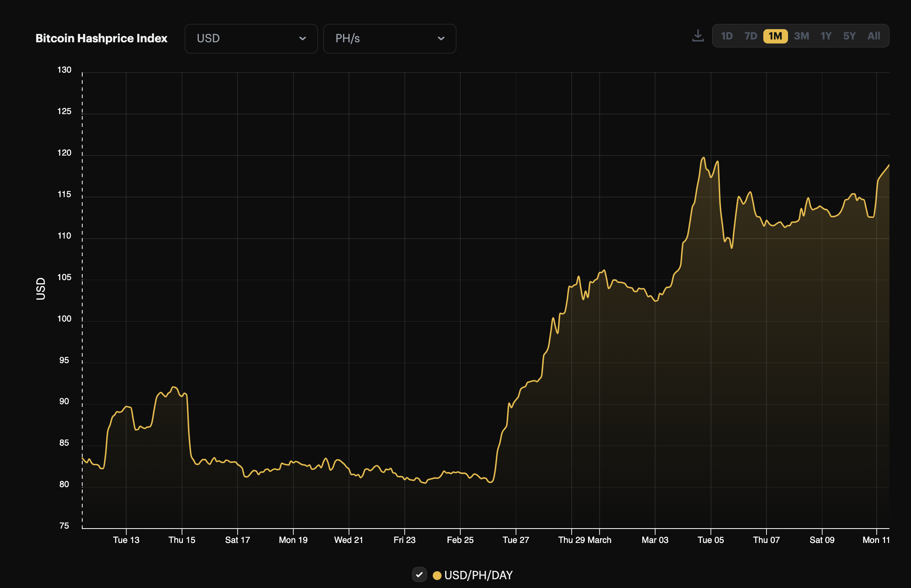Click the highlighted 1M range button

pyautogui.click(x=775, y=36)
